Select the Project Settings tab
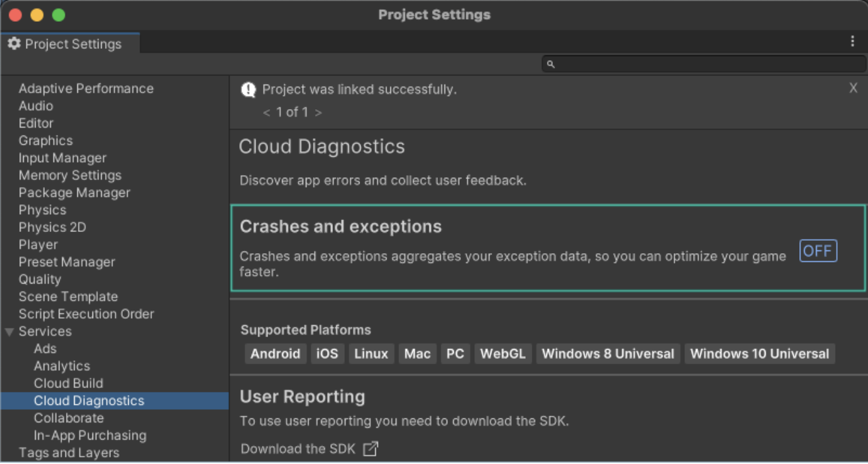Viewport: 868px width, 464px height. click(x=71, y=44)
